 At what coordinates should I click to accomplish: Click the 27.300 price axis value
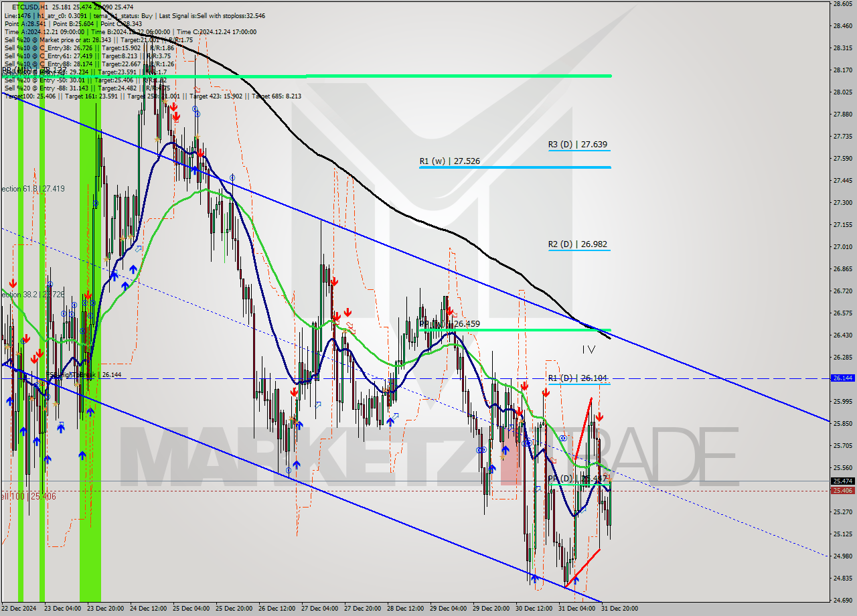click(842, 202)
